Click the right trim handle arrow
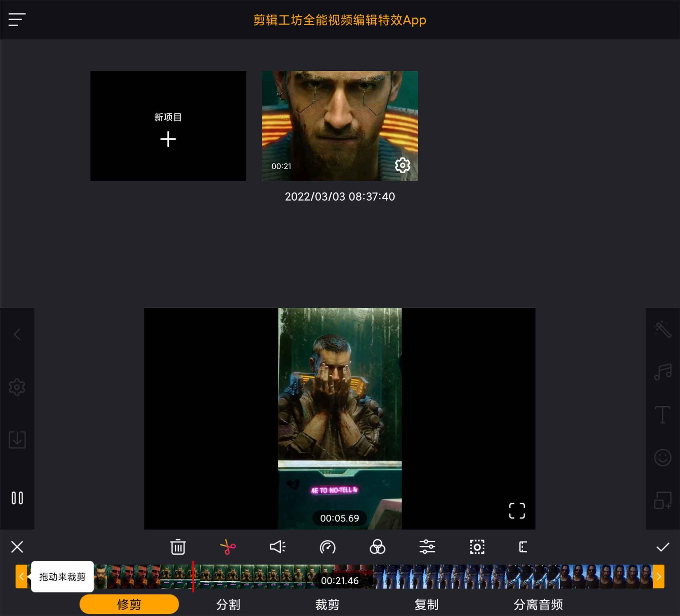680x616 pixels. point(658,577)
